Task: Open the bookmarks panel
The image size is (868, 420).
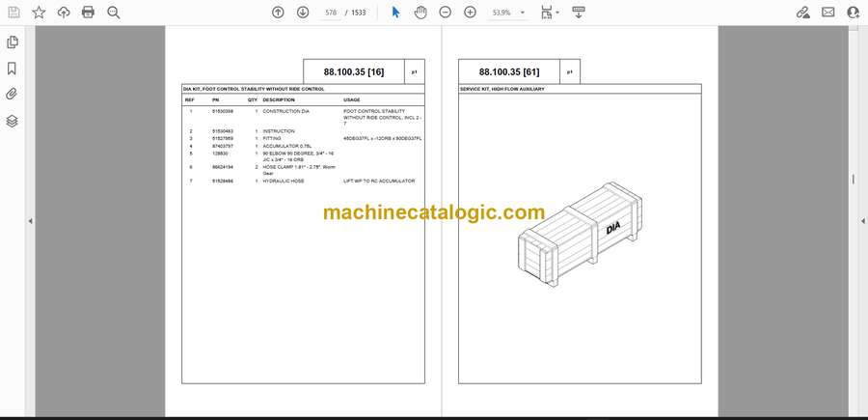Action: coord(13,69)
